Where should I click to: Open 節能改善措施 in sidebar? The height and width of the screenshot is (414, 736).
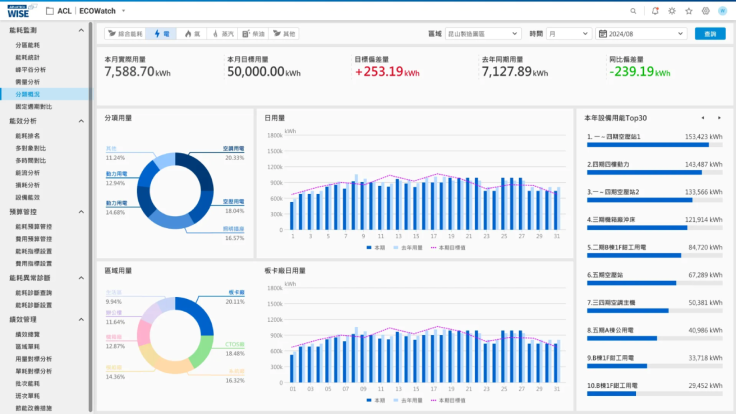[33, 408]
